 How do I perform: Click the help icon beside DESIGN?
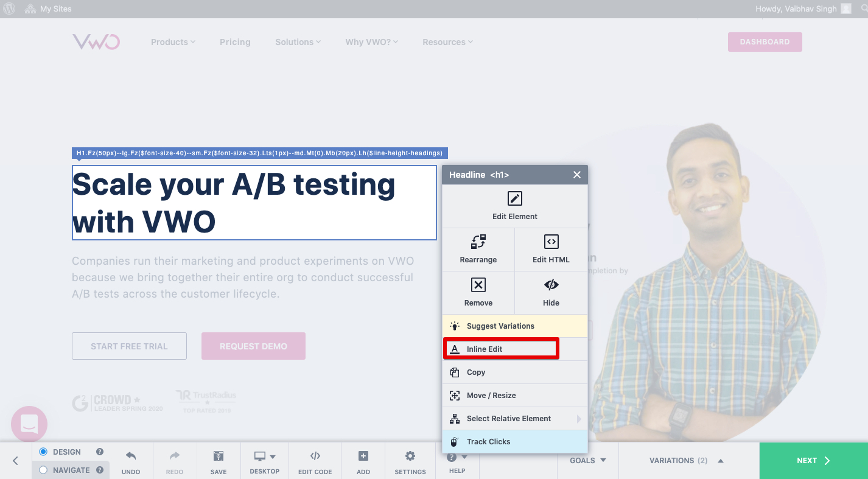(100, 452)
